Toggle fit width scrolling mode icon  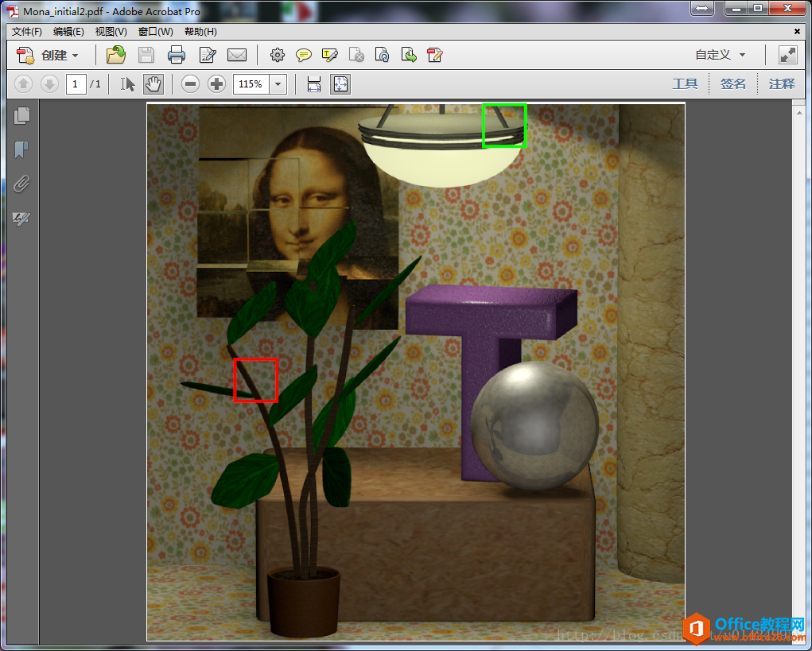(314, 83)
